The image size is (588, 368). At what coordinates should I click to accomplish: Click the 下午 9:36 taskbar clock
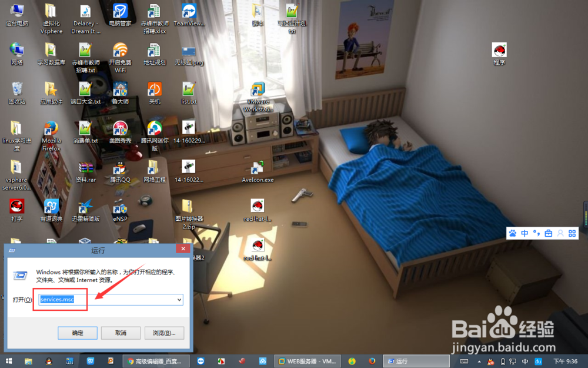[x=565, y=362]
